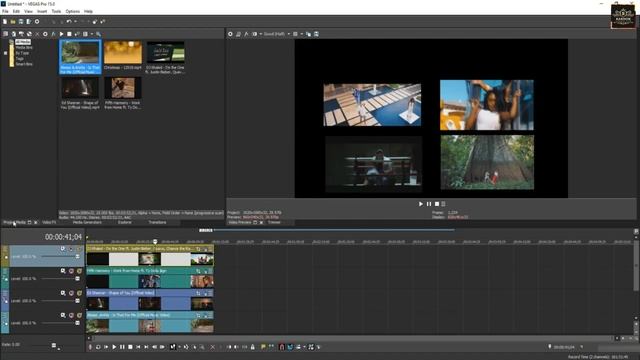Toggle Solo on the bottom video track
The height and width of the screenshot is (360, 640).
click(x=79, y=315)
